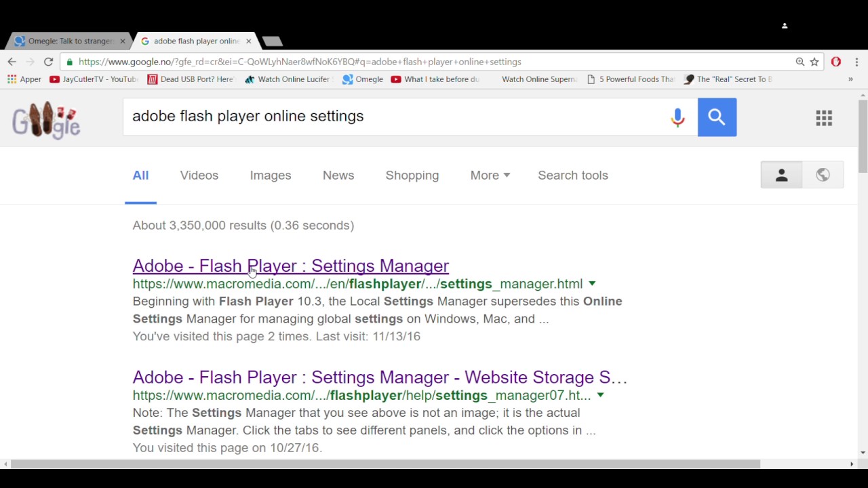Click the scroll-down arrow of vertical scrollbar
This screenshot has width=868, height=488.
863,453
